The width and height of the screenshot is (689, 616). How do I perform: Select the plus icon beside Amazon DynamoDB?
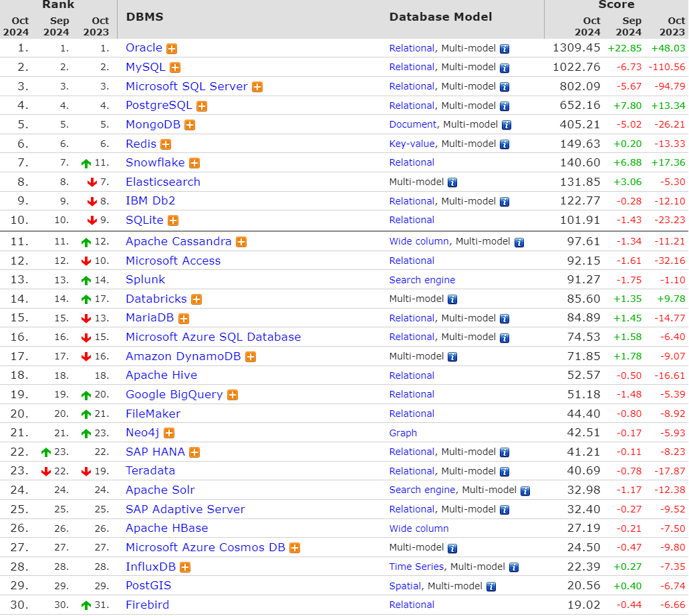point(251,357)
